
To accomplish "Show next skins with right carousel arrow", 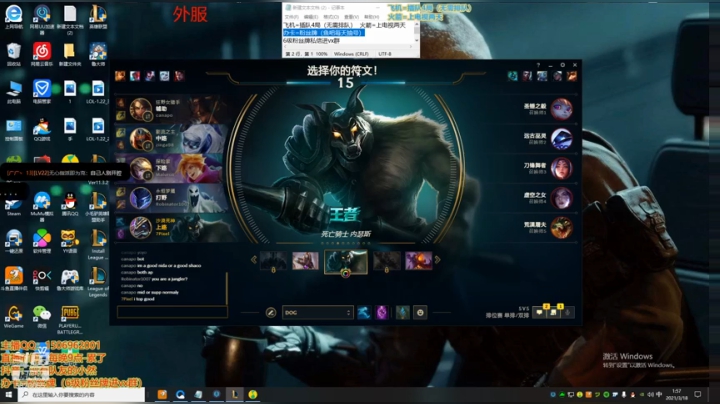I will (x=438, y=260).
